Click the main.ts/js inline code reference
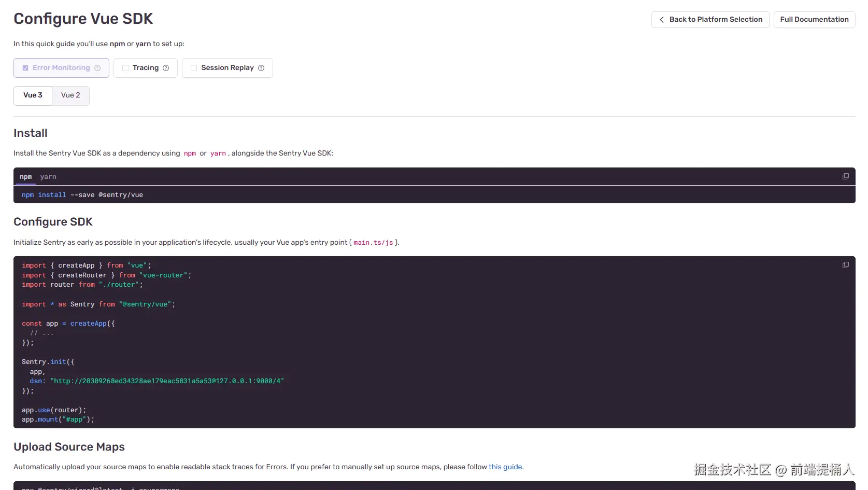 point(374,242)
